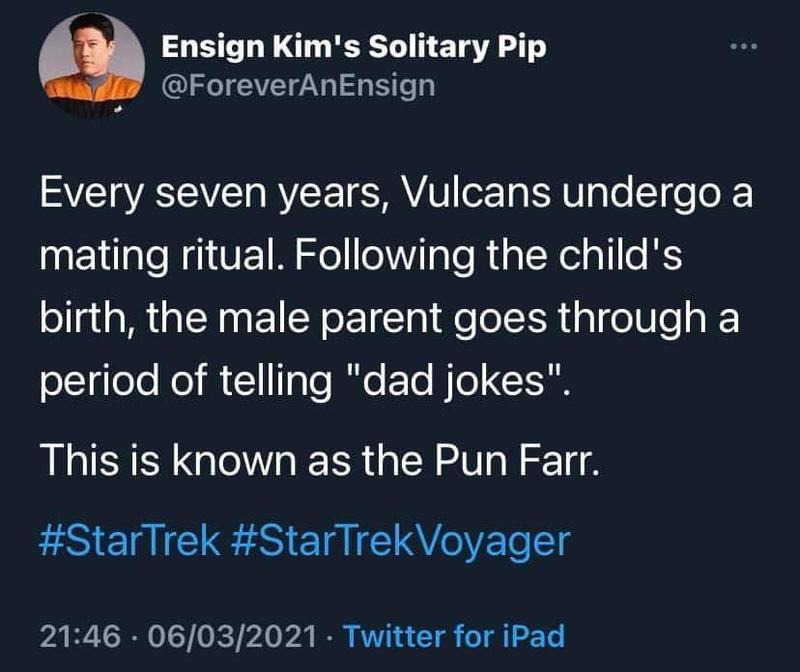Open Ensign Kim's Solitary Pip profile name

coord(353,45)
